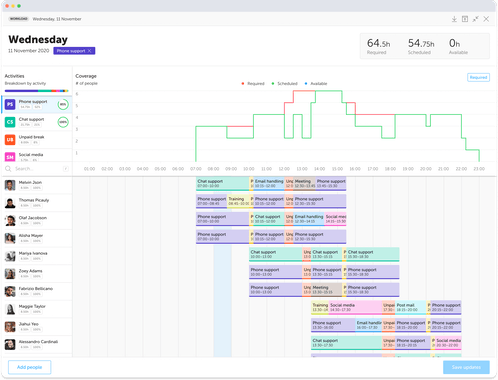Select the Alessandro Cardinali person row name
Screen dimensions: 498x380
38,342
